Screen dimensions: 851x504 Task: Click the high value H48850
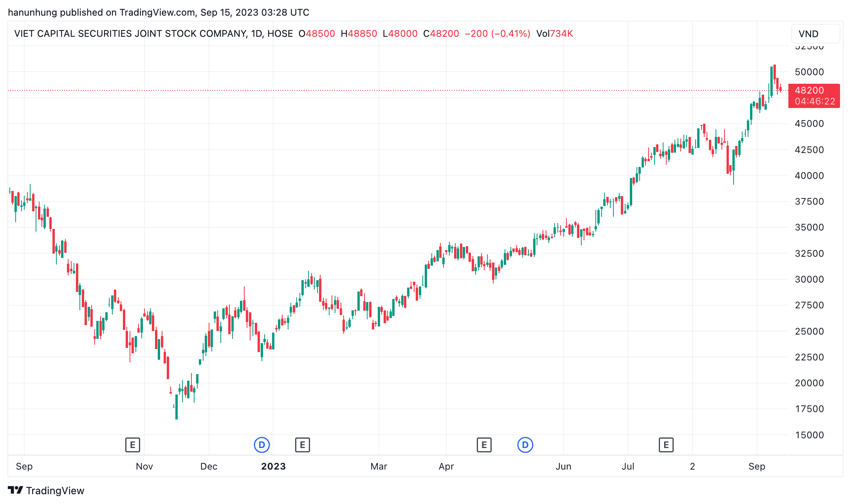tap(359, 34)
